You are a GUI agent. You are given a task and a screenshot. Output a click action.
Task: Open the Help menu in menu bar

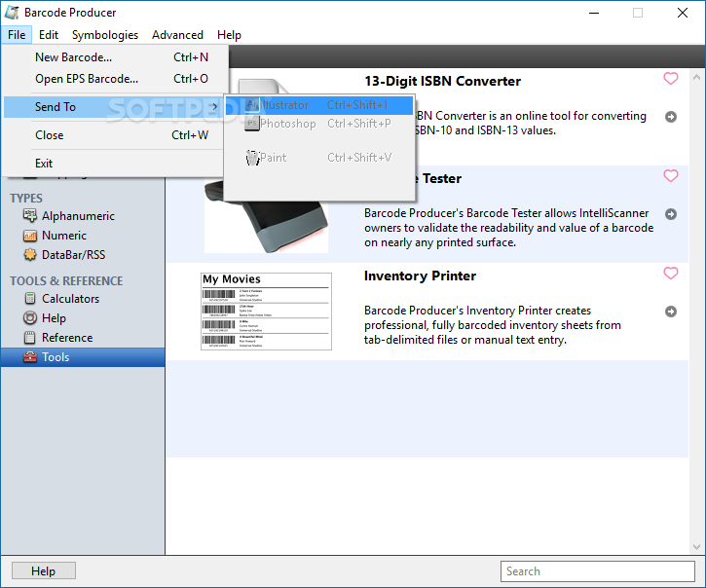(229, 35)
